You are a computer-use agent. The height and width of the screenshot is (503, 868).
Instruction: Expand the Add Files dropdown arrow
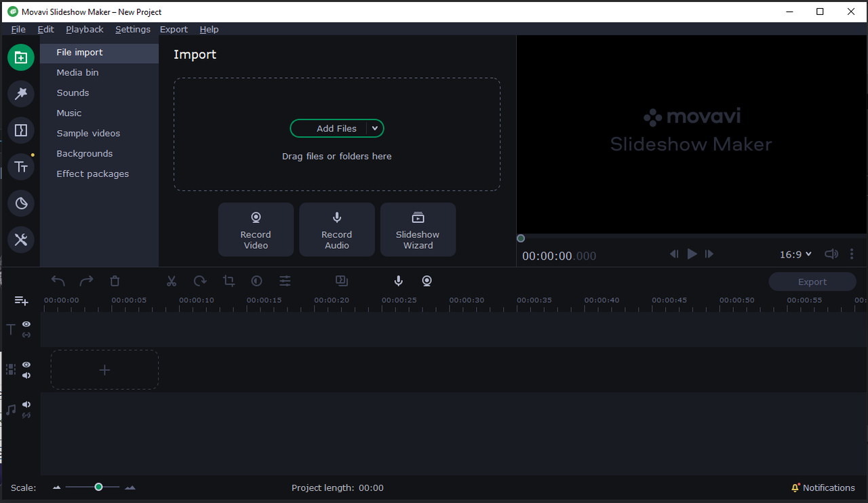click(375, 128)
